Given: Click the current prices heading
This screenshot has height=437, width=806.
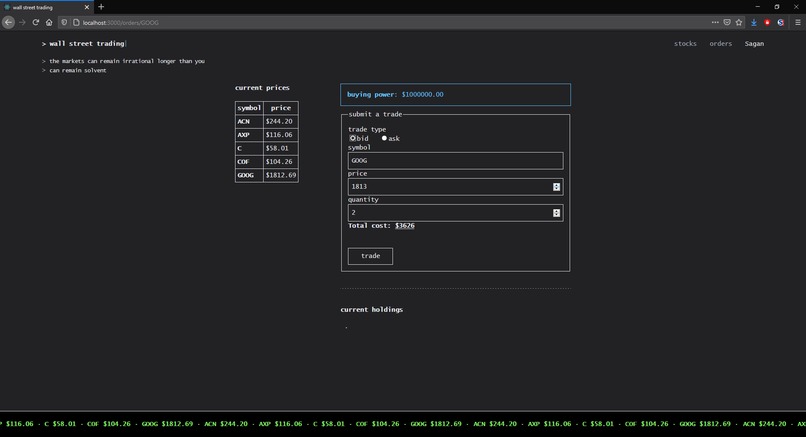Looking at the screenshot, I should (262, 88).
